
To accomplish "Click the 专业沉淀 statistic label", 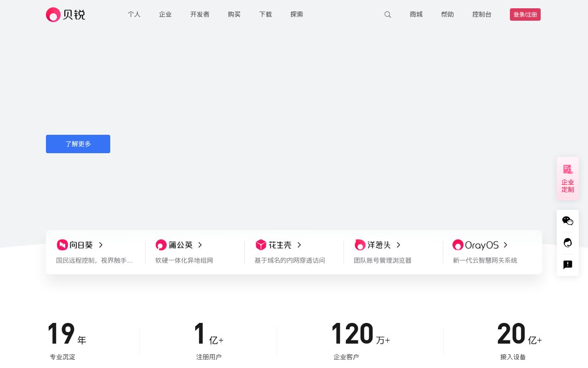I will [62, 357].
